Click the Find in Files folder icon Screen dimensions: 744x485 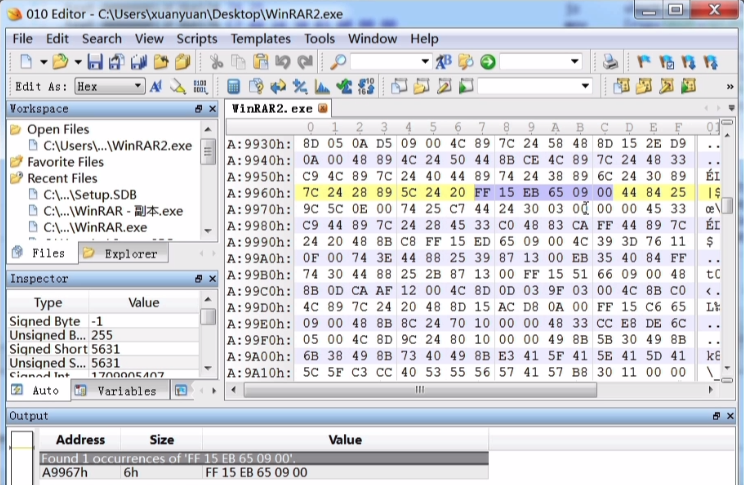[465, 62]
